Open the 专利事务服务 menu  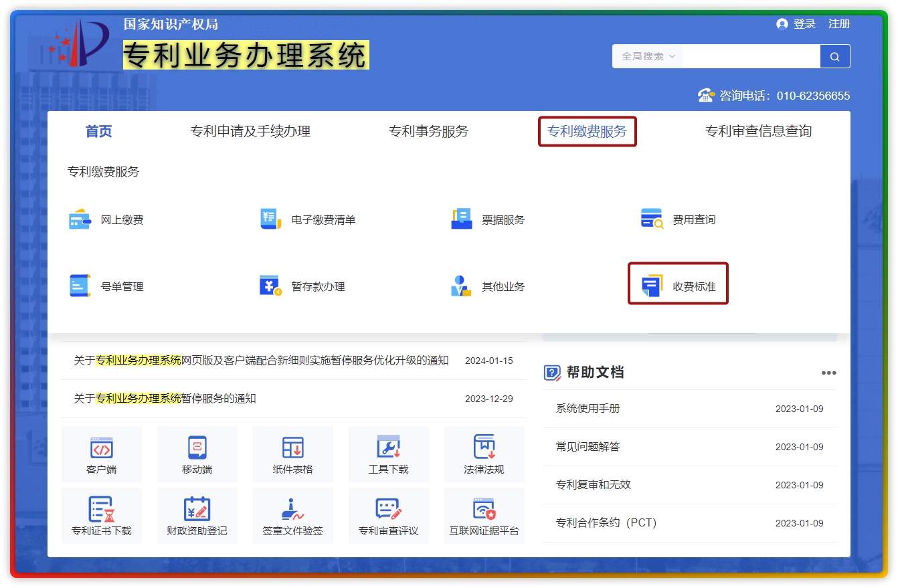[x=429, y=131]
